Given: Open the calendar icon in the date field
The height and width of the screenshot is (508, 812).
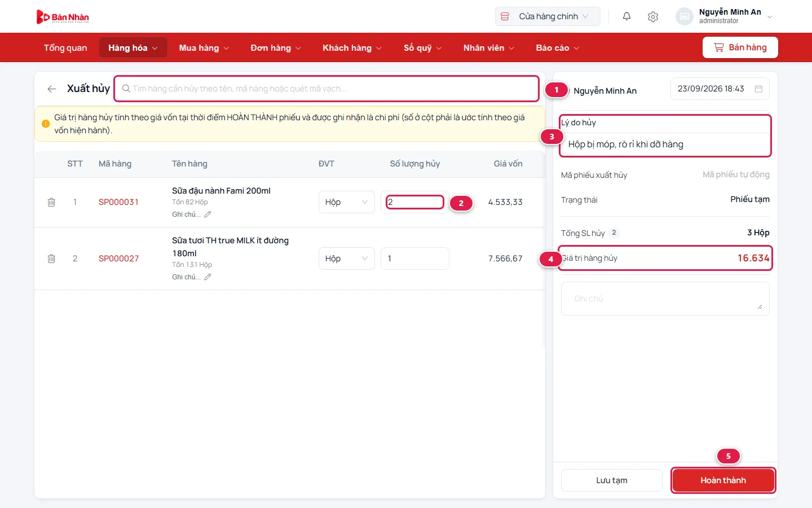Looking at the screenshot, I should (758, 89).
